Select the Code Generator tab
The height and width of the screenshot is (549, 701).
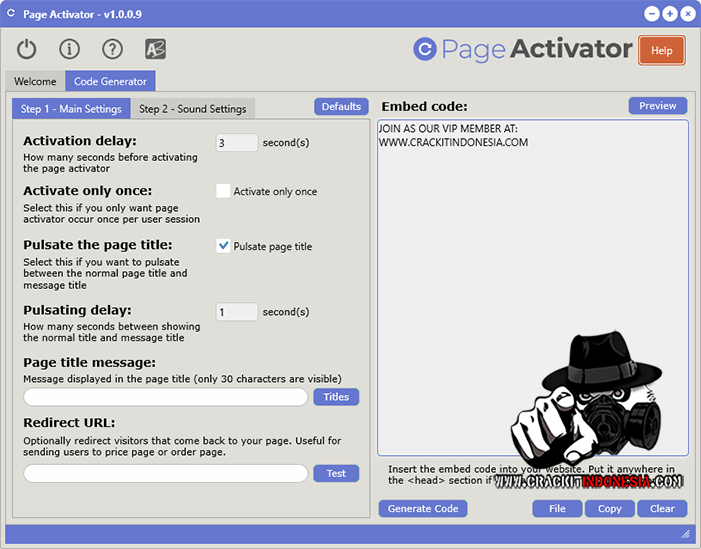(x=110, y=81)
